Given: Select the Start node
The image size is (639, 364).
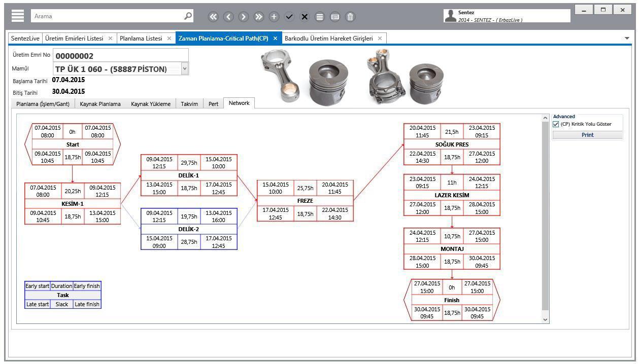Looking at the screenshot, I should tap(73, 144).
